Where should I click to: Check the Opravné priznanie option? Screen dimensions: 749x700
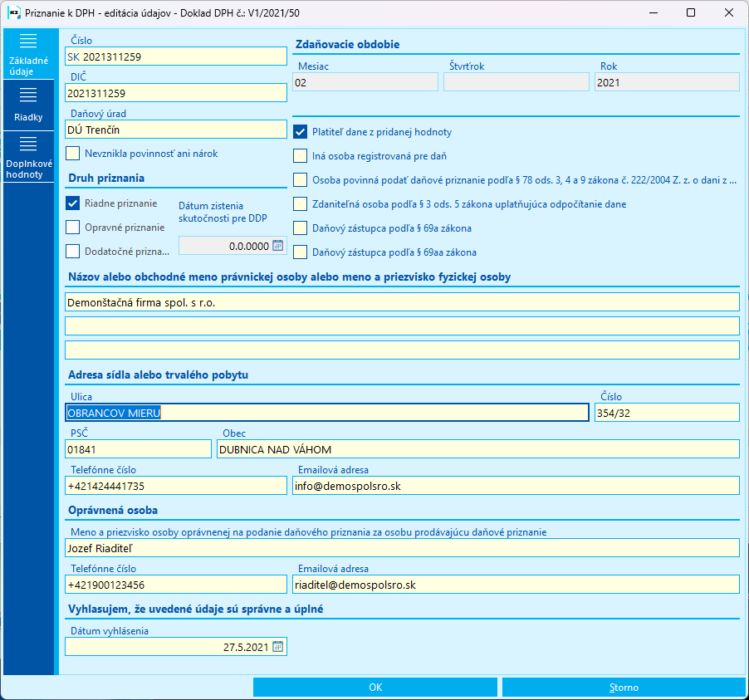(x=72, y=227)
